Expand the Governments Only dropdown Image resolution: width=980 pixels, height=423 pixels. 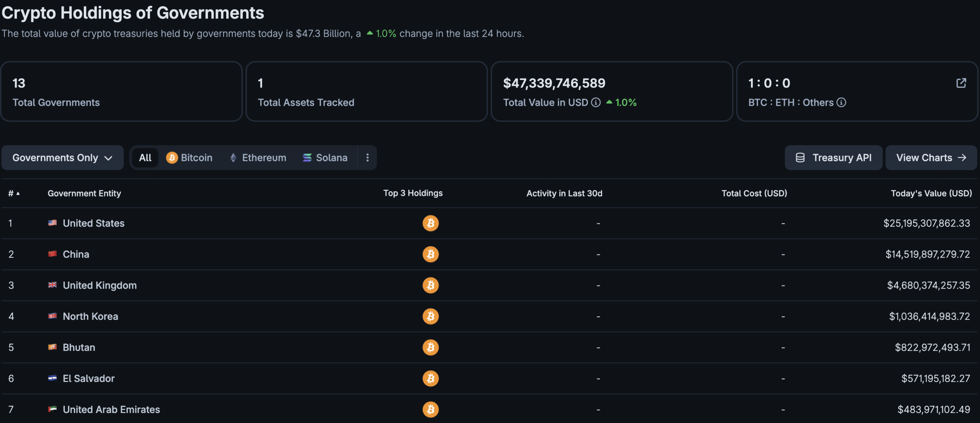coord(62,157)
